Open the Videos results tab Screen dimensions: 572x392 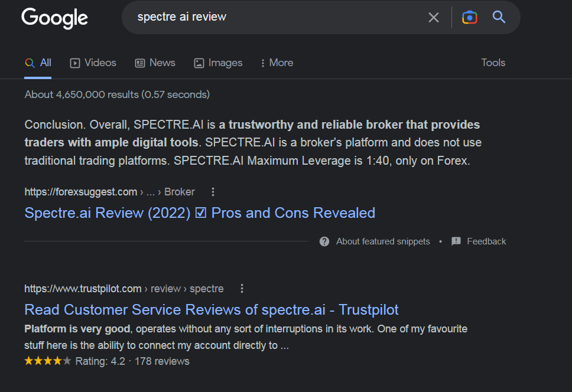pyautogui.click(x=93, y=63)
